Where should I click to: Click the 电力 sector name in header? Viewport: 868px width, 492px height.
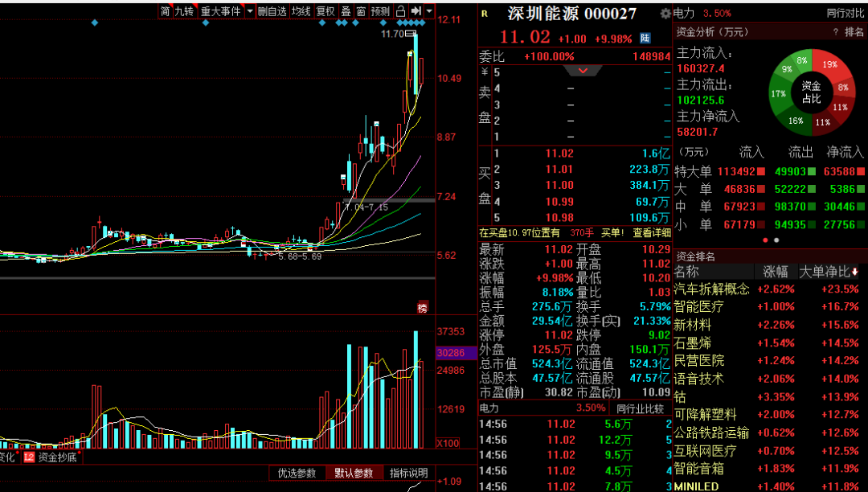point(684,14)
